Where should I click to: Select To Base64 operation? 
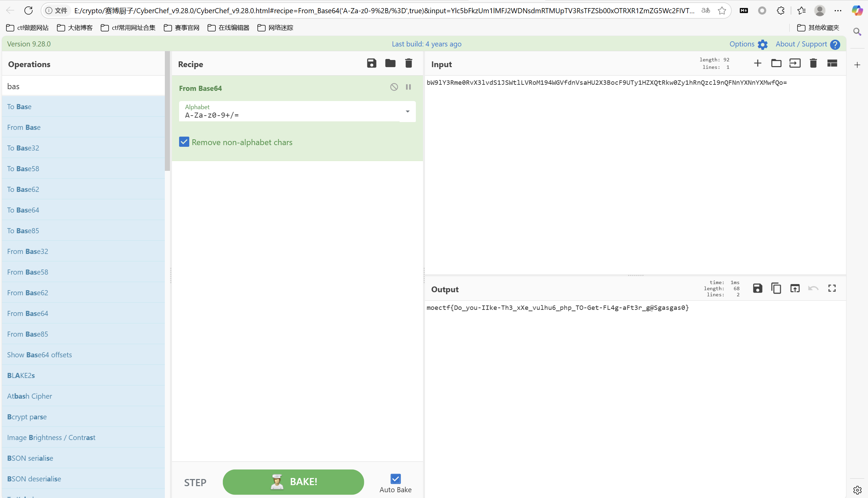83,210
